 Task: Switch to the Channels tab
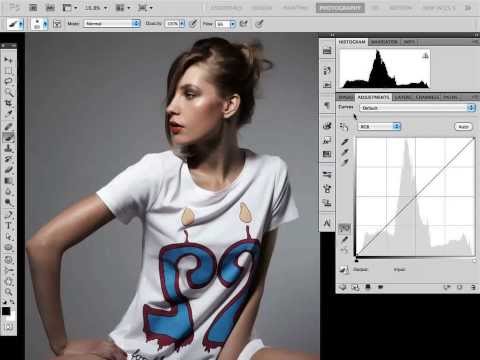point(427,97)
